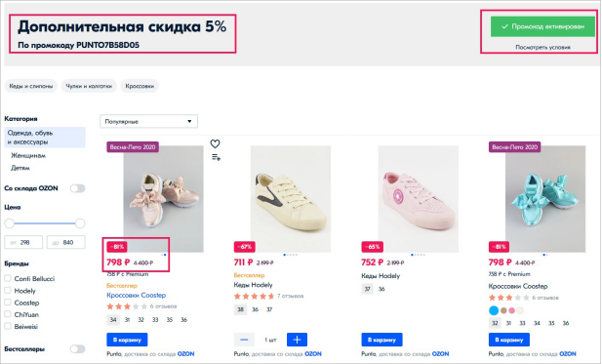
Task: Toggle the Со склада OZON switch
Action: pyautogui.click(x=77, y=188)
